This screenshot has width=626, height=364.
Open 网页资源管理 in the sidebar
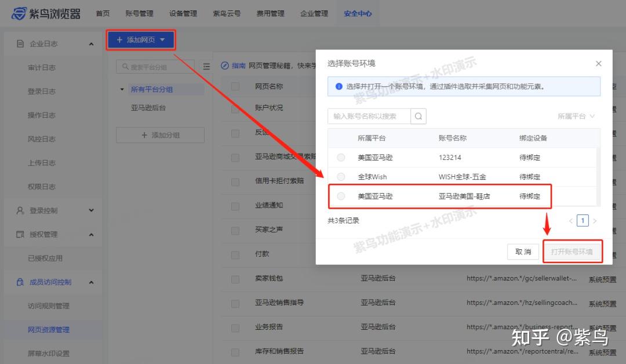(49, 330)
